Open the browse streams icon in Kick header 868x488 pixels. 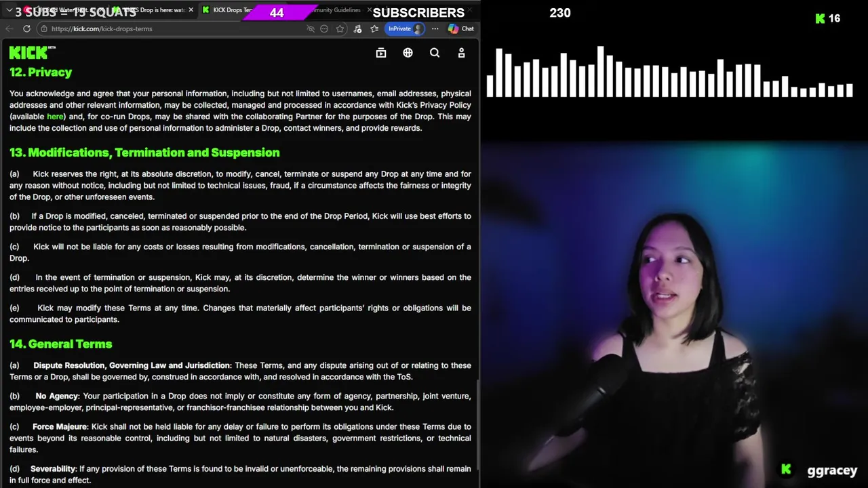pos(381,53)
